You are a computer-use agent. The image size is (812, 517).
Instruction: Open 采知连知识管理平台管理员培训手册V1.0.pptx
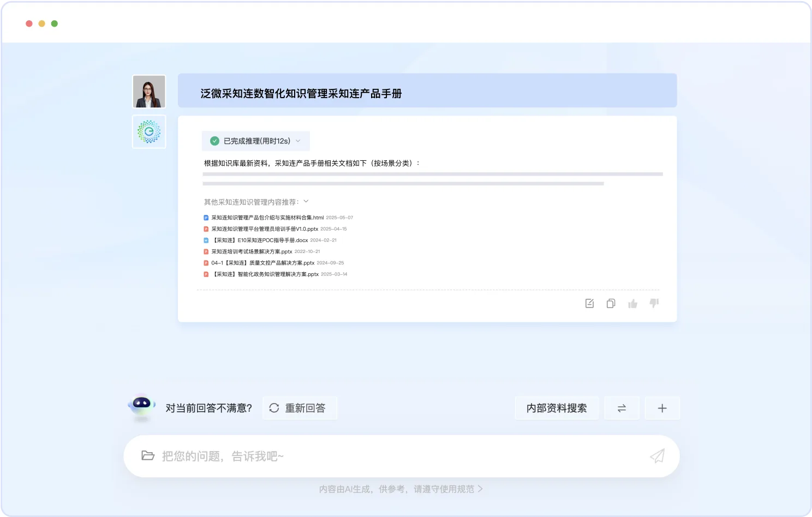[265, 229]
